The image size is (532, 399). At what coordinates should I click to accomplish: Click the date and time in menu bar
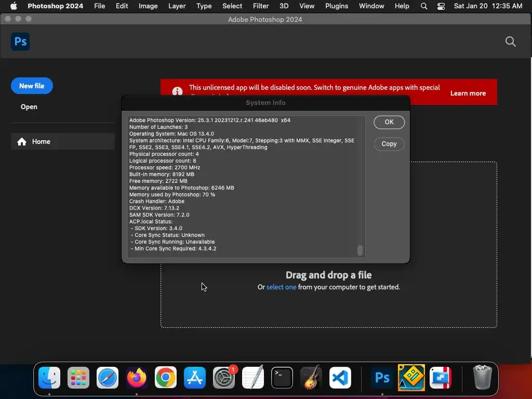[488, 6]
